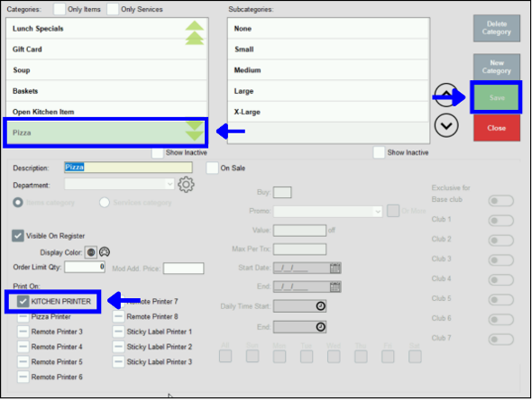Enable the On Sale checkbox
This screenshot has height=400, width=532.
[x=212, y=168]
